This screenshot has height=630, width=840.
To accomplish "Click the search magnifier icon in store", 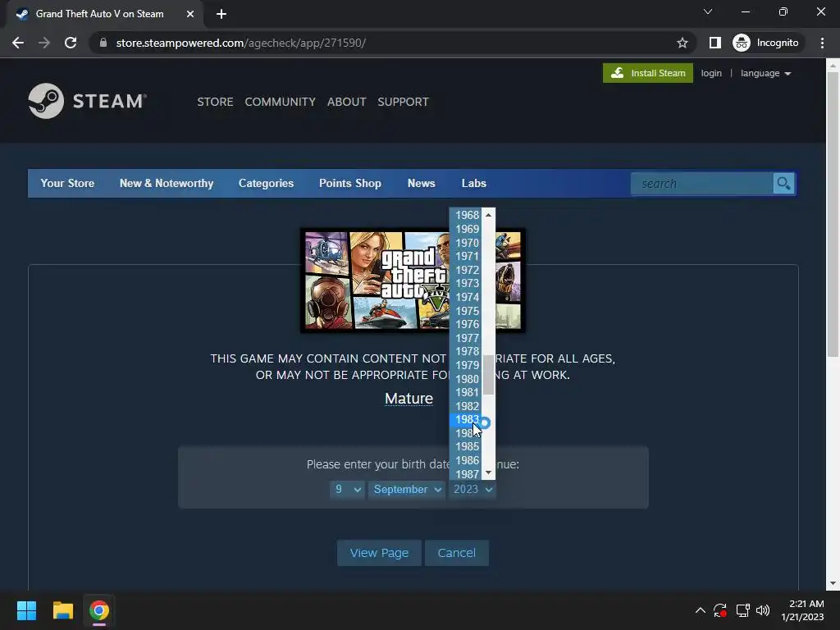I will 783,184.
